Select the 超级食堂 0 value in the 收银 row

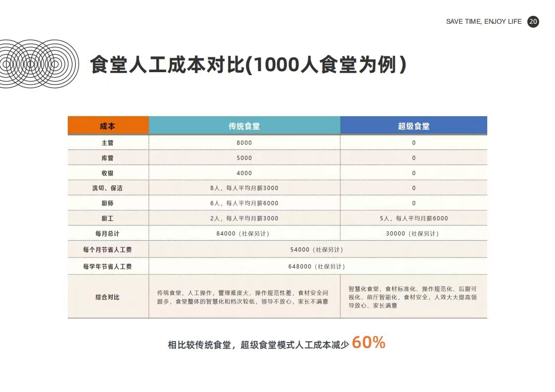tap(414, 174)
